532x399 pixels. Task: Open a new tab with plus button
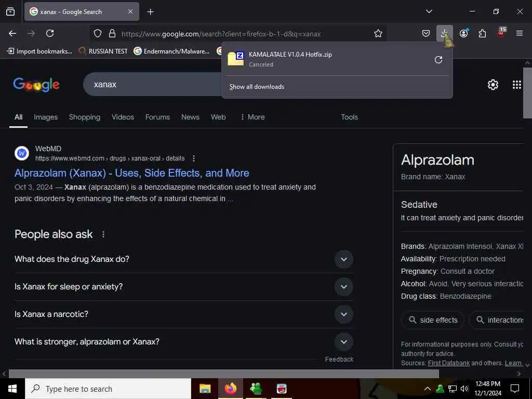click(150, 12)
